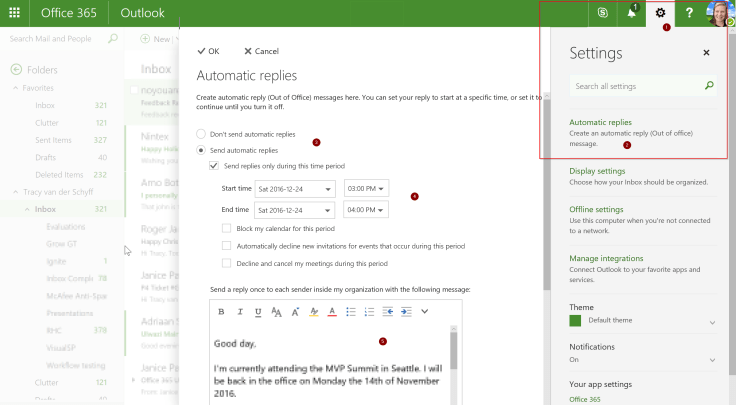Toggle italic formatting in reply editor
Screen dimensions: 736x405
(x=239, y=312)
